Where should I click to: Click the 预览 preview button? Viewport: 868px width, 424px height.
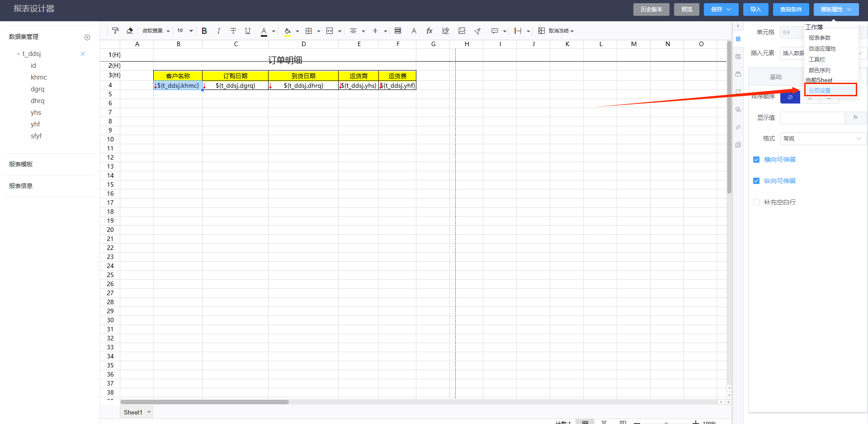(x=687, y=9)
